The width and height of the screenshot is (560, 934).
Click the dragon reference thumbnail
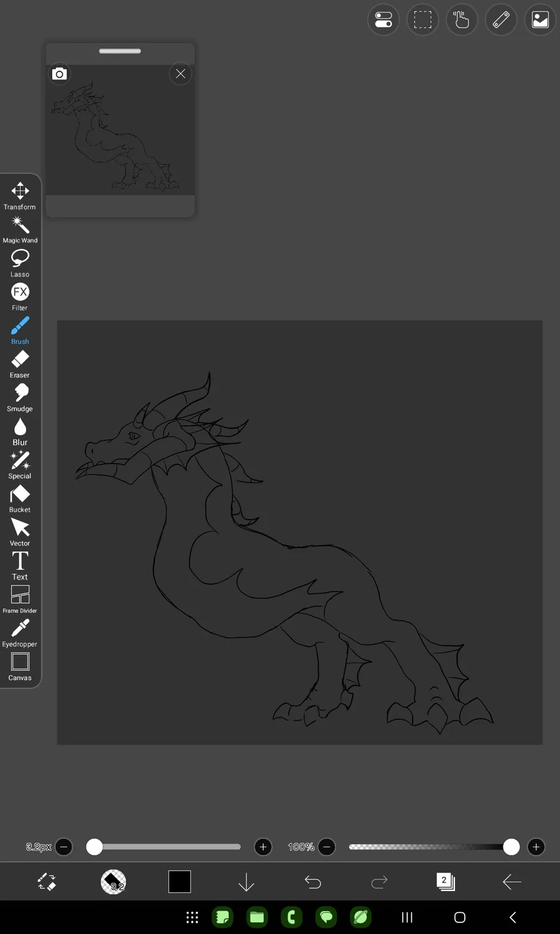pyautogui.click(x=120, y=130)
